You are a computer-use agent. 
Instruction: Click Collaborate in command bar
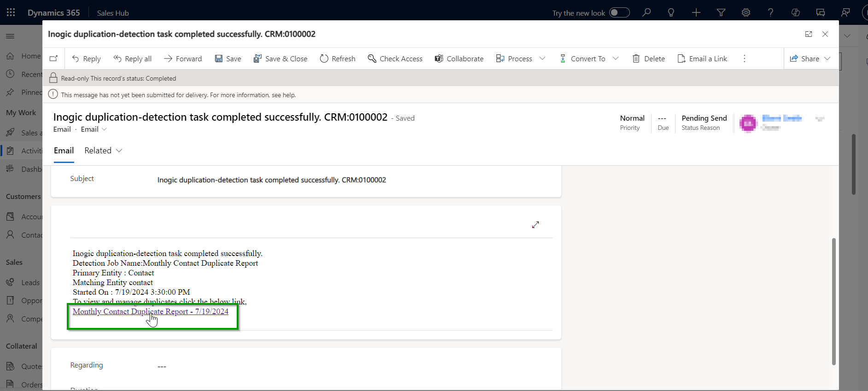click(459, 58)
